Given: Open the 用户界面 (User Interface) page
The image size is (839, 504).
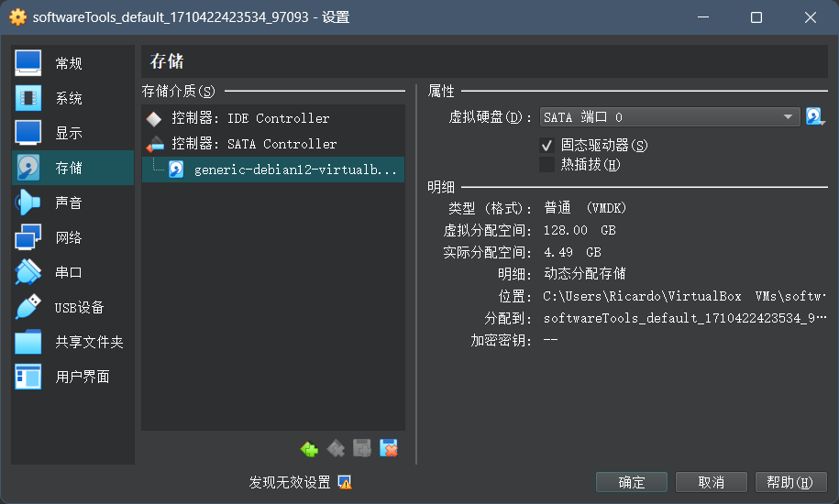Looking at the screenshot, I should 72,377.
